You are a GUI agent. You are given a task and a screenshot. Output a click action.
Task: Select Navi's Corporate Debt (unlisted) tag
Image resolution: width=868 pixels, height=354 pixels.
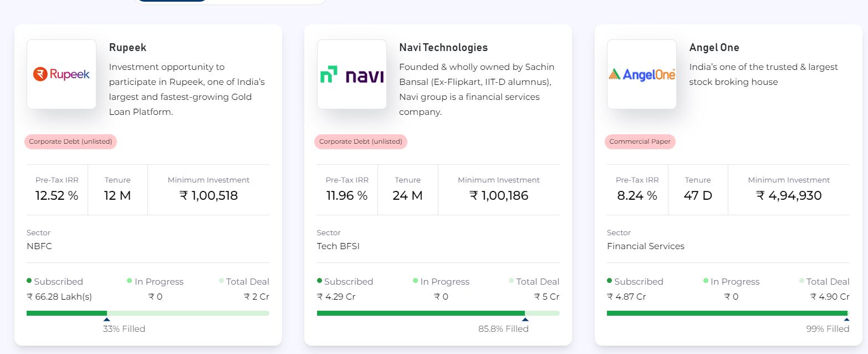click(x=361, y=141)
